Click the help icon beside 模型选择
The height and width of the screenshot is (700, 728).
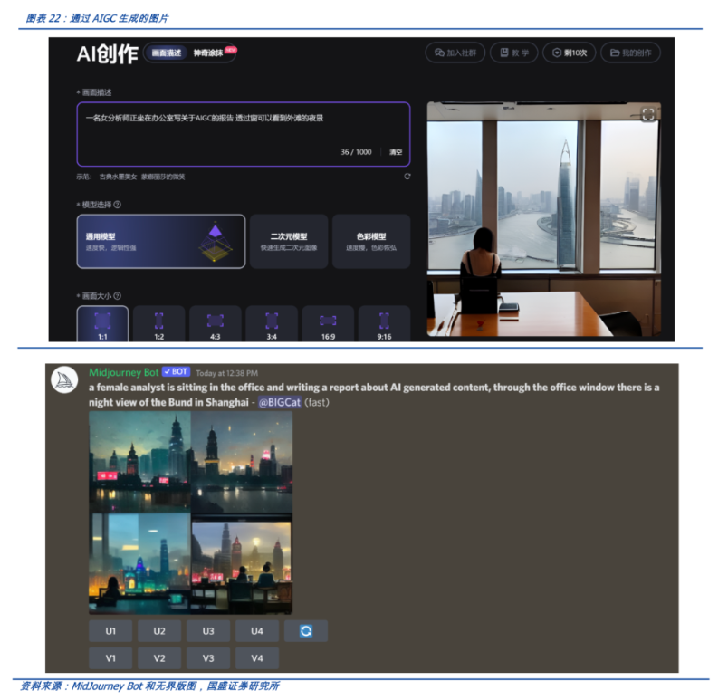[x=118, y=205]
